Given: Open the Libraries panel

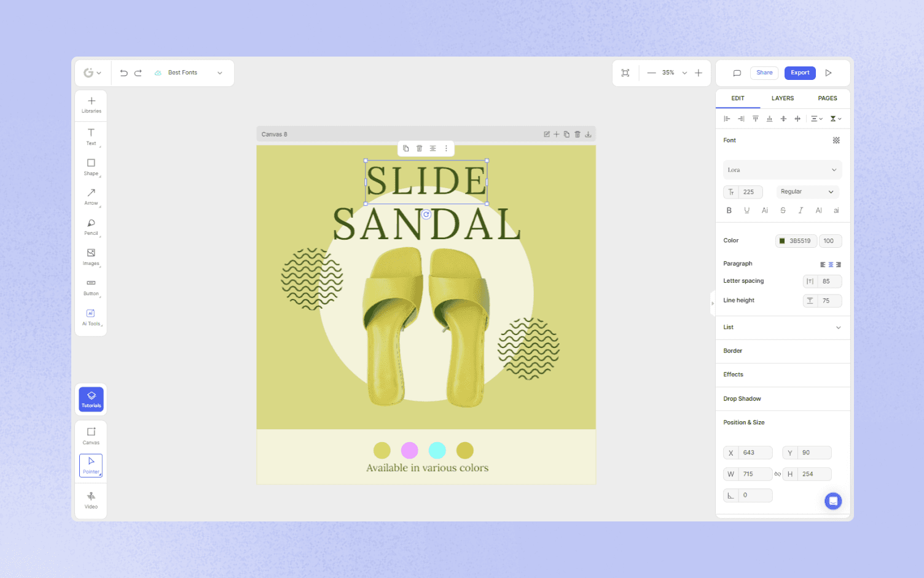Looking at the screenshot, I should (x=91, y=105).
